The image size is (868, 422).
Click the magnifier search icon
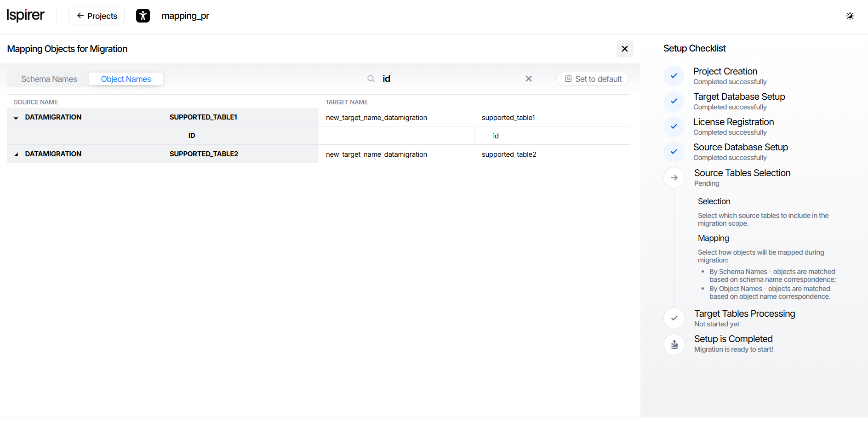click(x=371, y=79)
